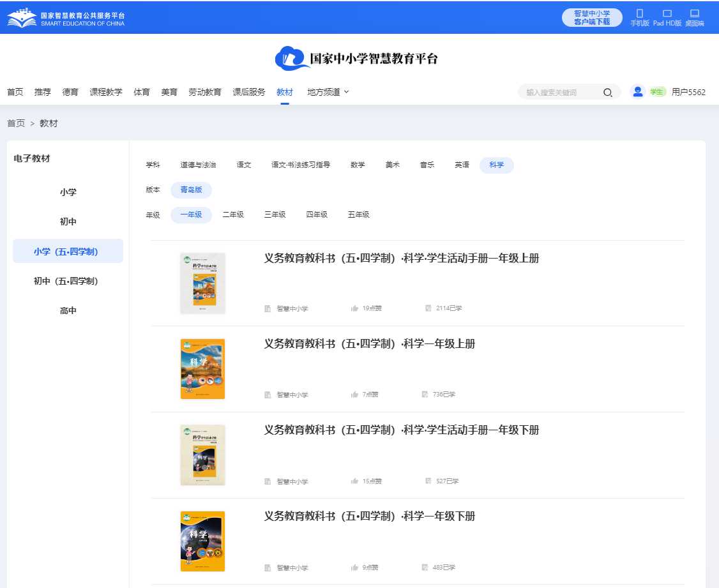Open the orange 科学一年级上册 cover
719x588 pixels.
(x=202, y=369)
